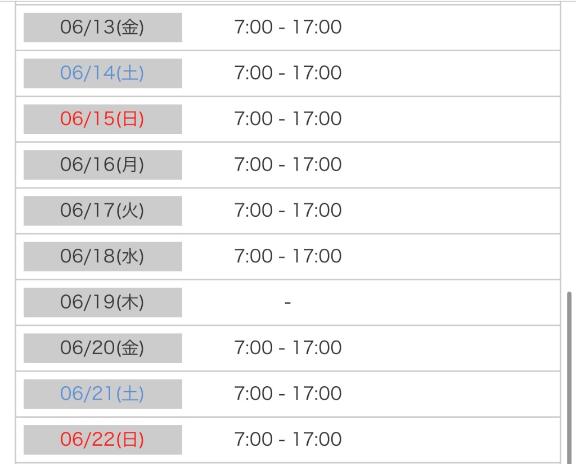Click the hours text for 06/13

(288, 27)
